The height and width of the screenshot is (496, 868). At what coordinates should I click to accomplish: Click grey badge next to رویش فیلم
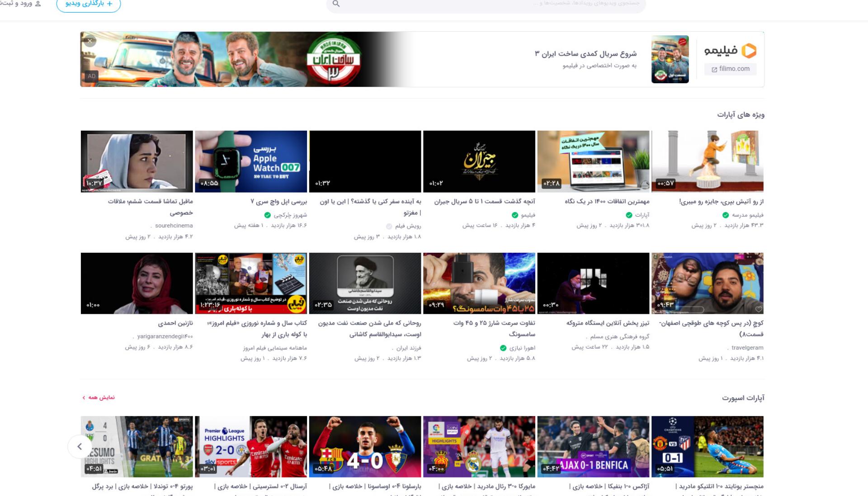click(x=389, y=226)
